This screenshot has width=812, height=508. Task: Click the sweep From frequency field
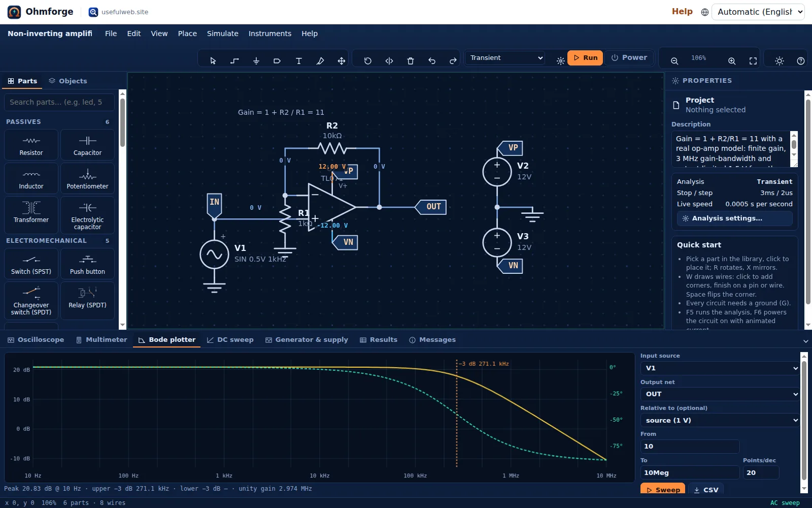point(690,447)
